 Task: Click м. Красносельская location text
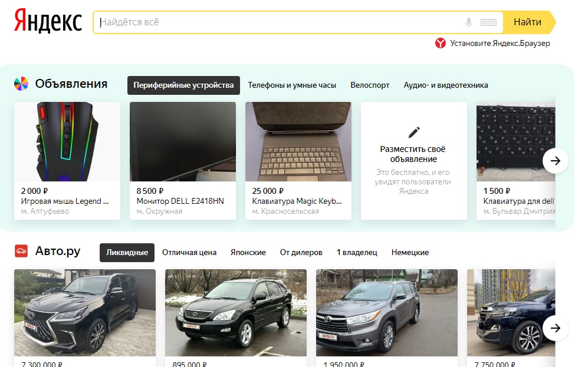tap(285, 211)
